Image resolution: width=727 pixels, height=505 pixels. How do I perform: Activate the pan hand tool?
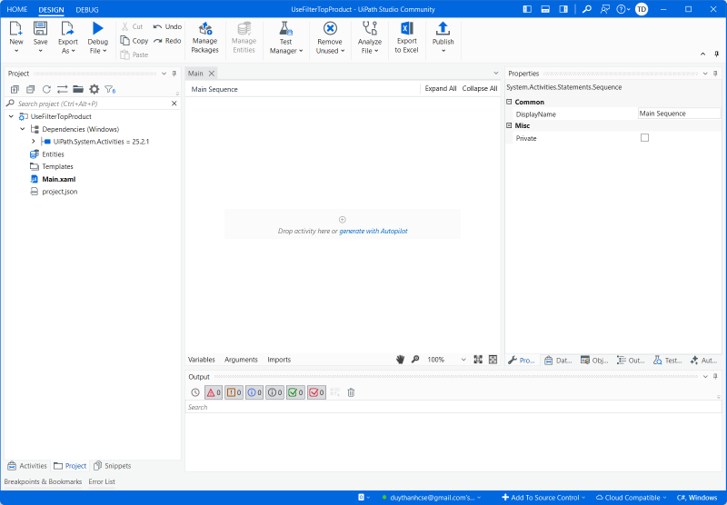400,359
